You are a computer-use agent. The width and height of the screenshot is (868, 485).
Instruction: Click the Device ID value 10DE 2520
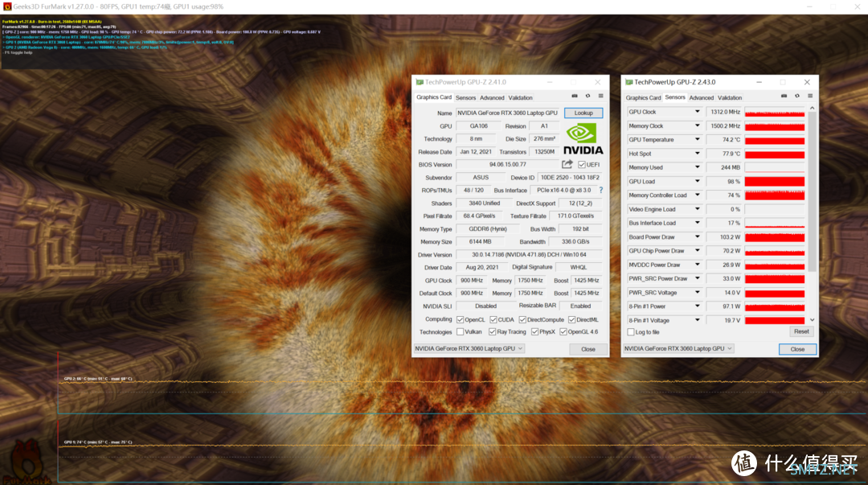570,178
